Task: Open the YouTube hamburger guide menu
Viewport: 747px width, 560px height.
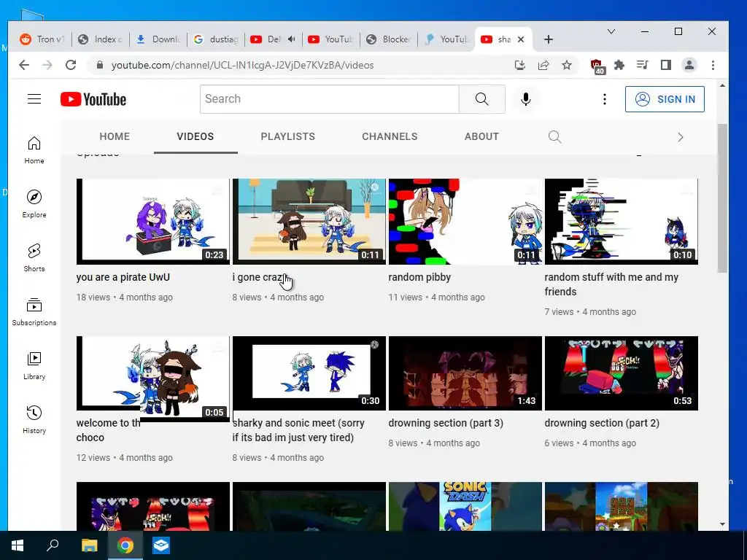Action: pyautogui.click(x=34, y=99)
